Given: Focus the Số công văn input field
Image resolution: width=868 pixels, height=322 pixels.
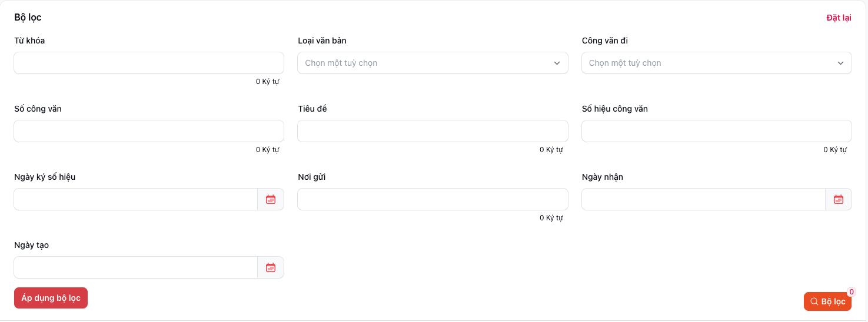Looking at the screenshot, I should [148, 131].
